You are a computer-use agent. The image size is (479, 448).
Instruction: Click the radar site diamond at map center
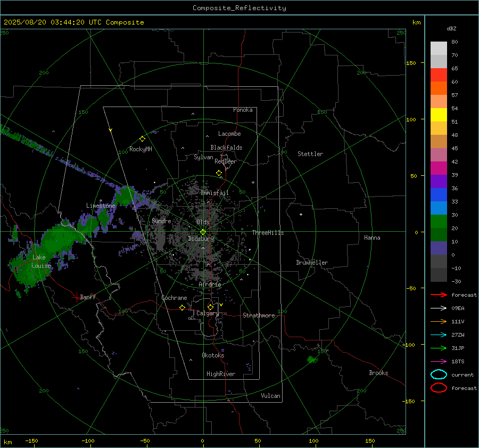pos(203,232)
